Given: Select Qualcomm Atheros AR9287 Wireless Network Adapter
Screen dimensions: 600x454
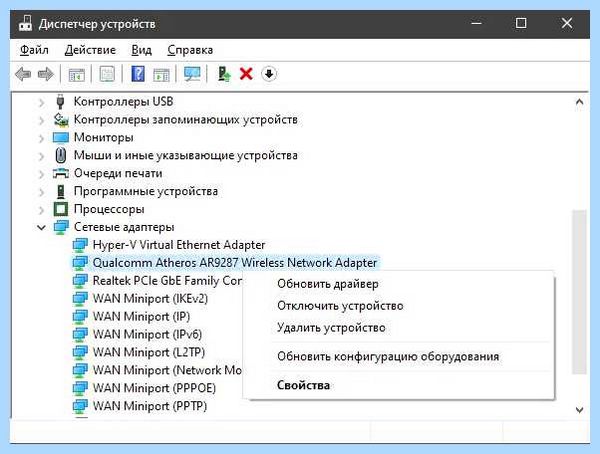Looking at the screenshot, I should click(x=235, y=263).
